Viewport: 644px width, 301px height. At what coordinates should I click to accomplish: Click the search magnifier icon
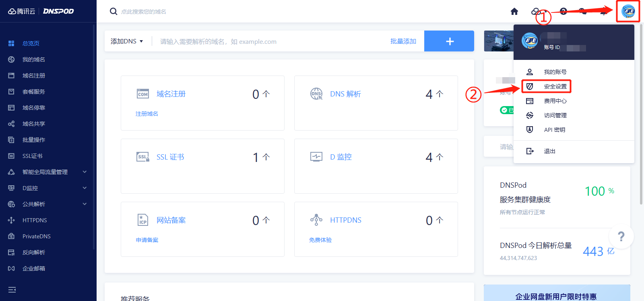[x=114, y=11]
